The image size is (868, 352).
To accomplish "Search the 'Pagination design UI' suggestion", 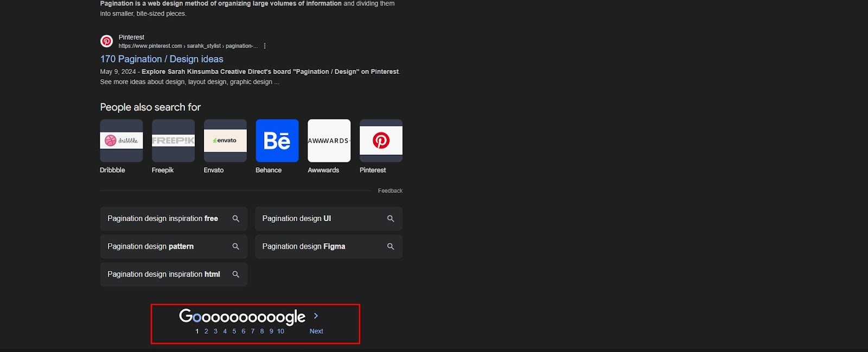I will click(x=329, y=218).
